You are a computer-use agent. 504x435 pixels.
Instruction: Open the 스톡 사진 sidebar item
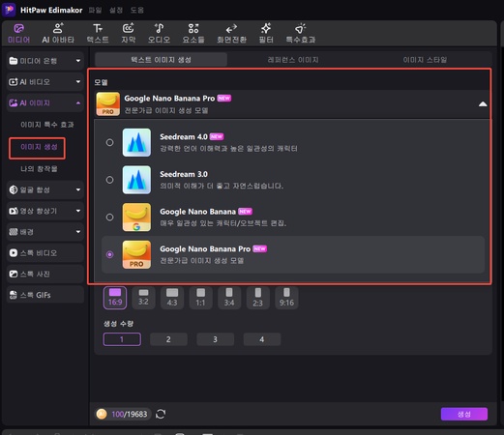45,274
